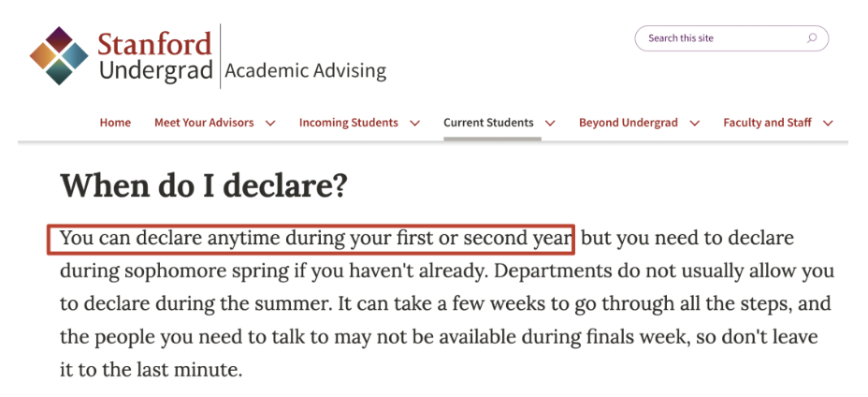Open the Faculty and Staff menu
The height and width of the screenshot is (397, 868).
pyautogui.click(x=767, y=123)
